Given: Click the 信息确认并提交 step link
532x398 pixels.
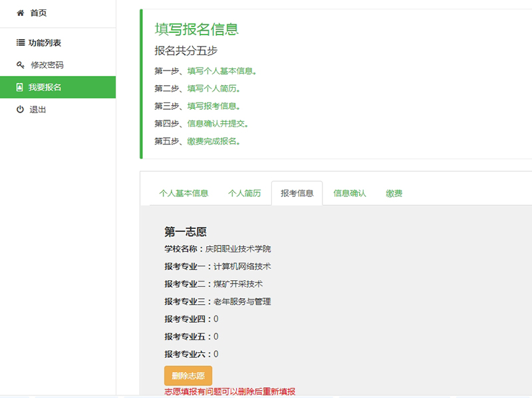Looking at the screenshot, I should pyautogui.click(x=218, y=124).
